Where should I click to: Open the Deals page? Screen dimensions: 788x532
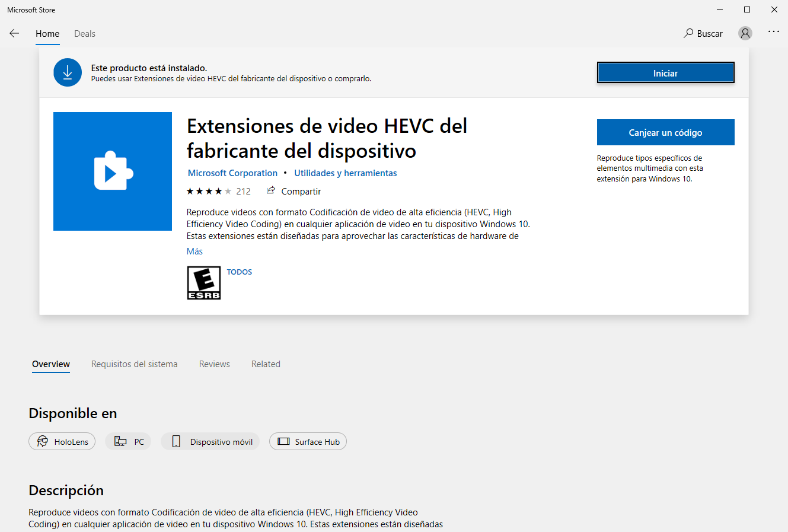coord(84,34)
